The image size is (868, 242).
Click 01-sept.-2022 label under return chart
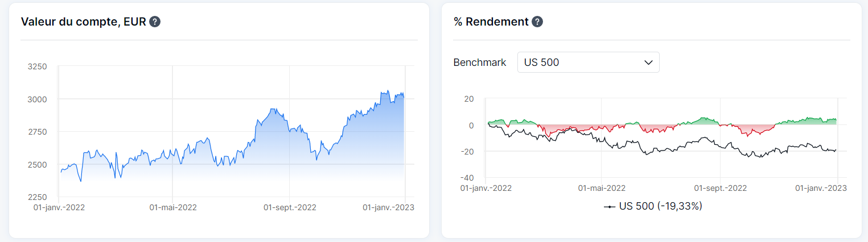(721, 188)
